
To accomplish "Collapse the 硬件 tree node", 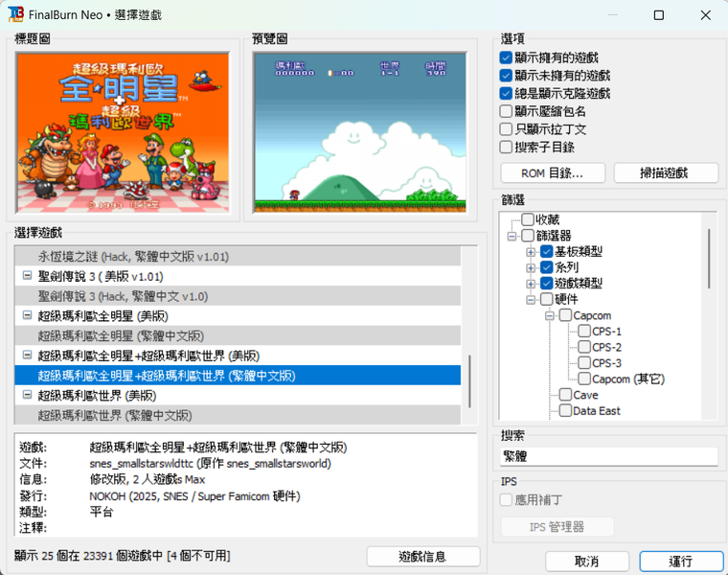I will point(531,300).
